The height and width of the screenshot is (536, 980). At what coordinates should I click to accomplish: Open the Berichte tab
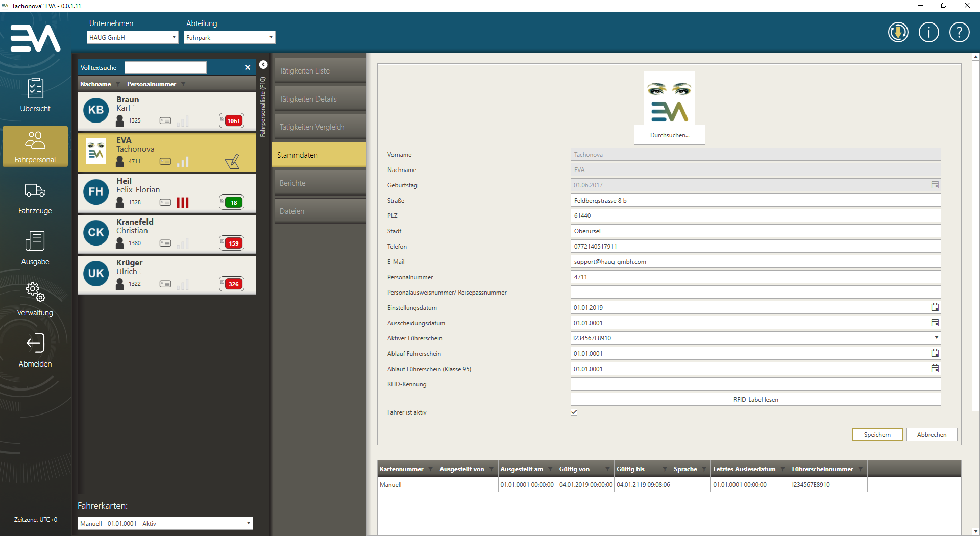tap(319, 183)
